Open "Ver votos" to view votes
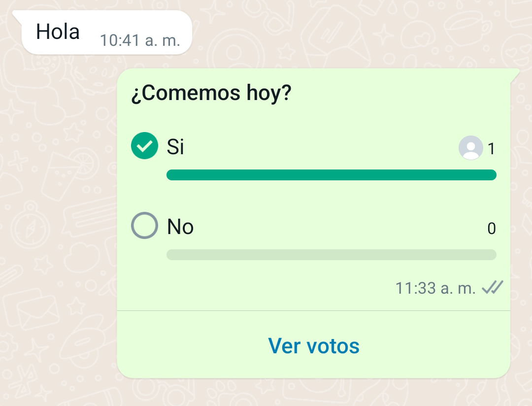This screenshot has width=532, height=406. pyautogui.click(x=314, y=346)
